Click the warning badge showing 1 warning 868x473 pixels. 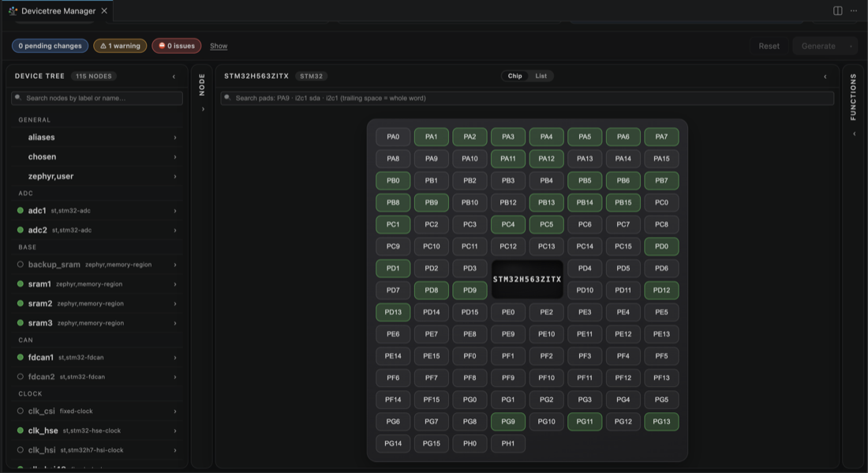tap(120, 46)
